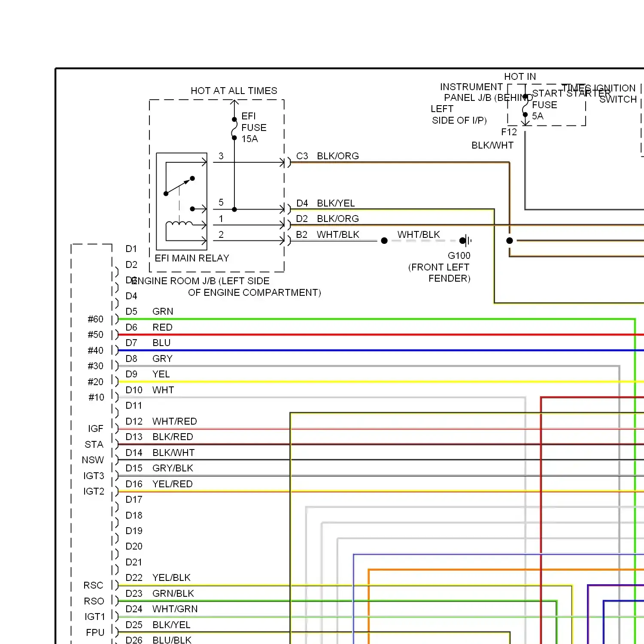Select the BLU/BLK wire label
The image size is (644, 644).
(172, 640)
